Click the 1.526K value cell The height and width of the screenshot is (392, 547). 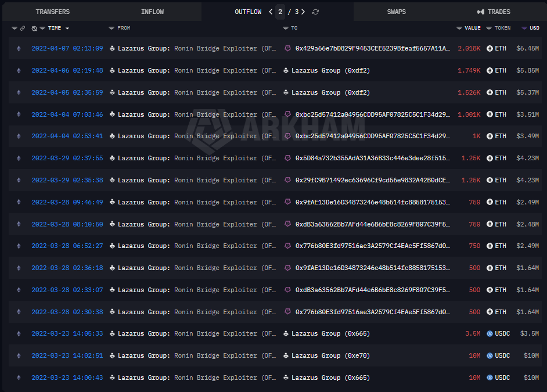click(469, 92)
